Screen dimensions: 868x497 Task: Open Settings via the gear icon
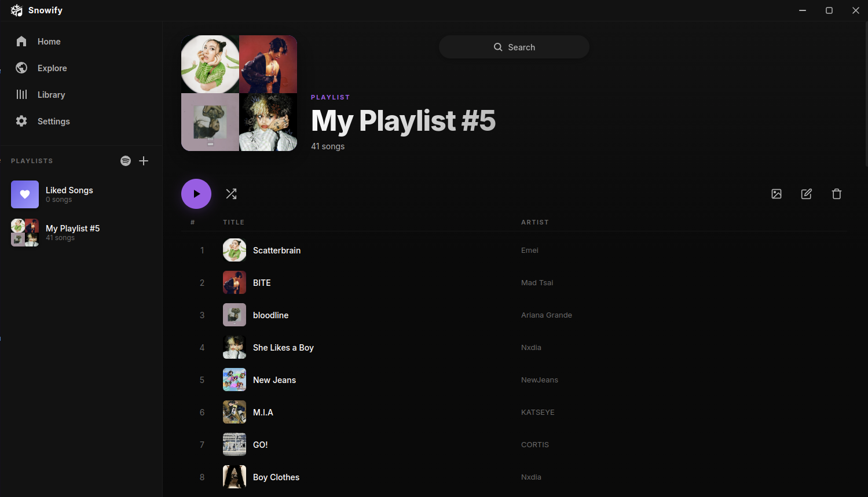pyautogui.click(x=21, y=121)
